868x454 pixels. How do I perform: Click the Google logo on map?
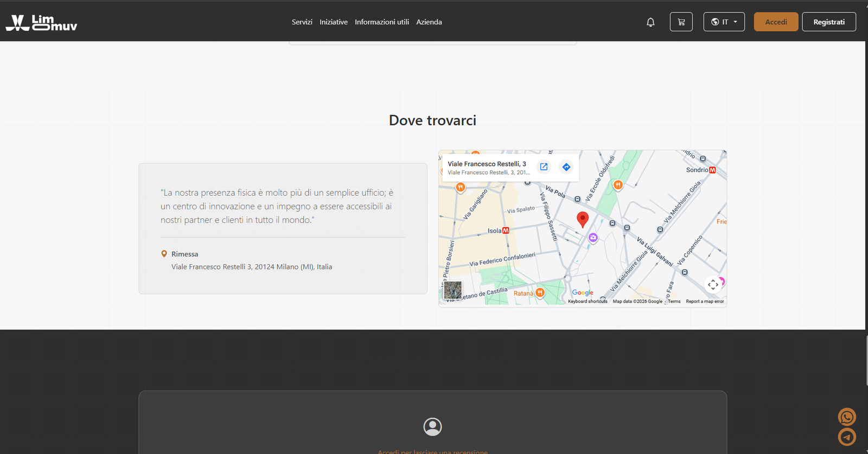click(x=583, y=292)
